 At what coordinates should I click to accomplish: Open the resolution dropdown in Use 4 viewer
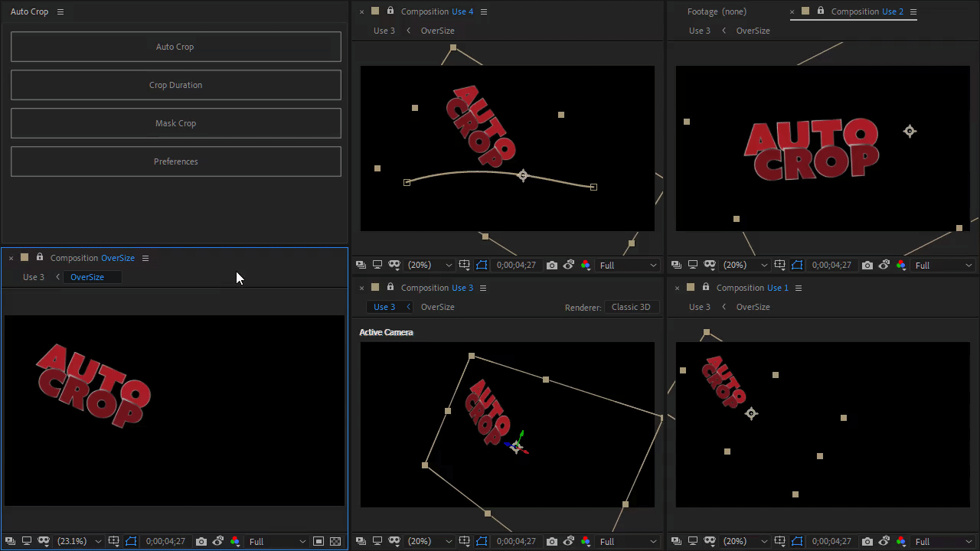(x=628, y=266)
